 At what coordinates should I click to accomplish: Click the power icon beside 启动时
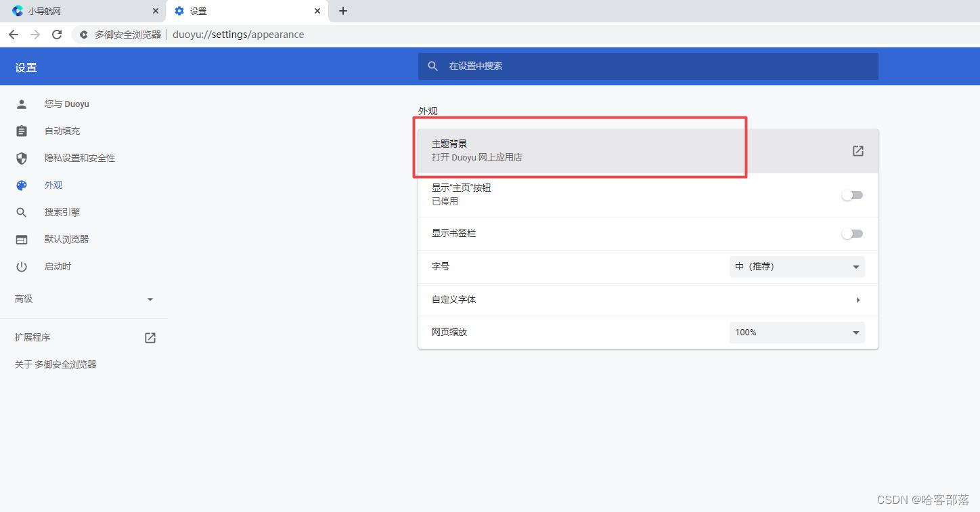[x=22, y=266]
